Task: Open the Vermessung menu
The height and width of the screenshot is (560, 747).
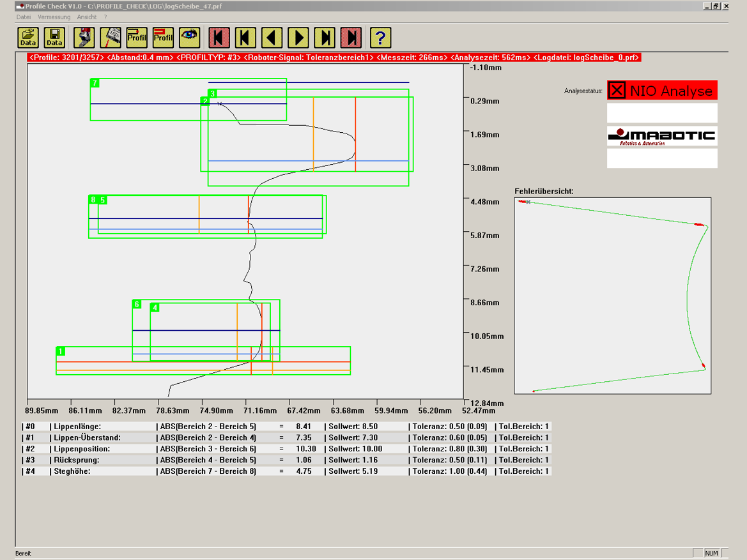Action: coord(54,17)
